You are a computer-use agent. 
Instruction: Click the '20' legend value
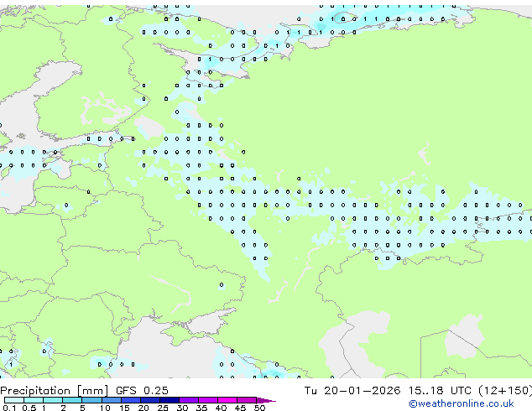click(143, 408)
